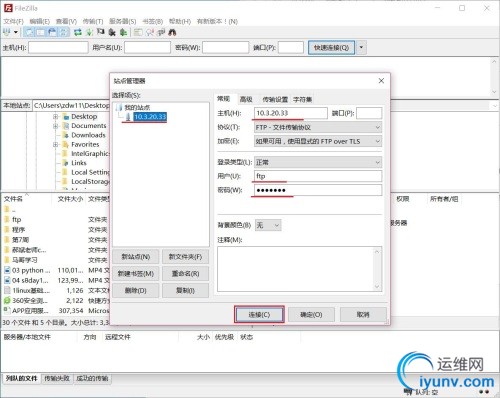Click the 端口(P) port field in dialog
The image size is (500, 398).
click(369, 113)
